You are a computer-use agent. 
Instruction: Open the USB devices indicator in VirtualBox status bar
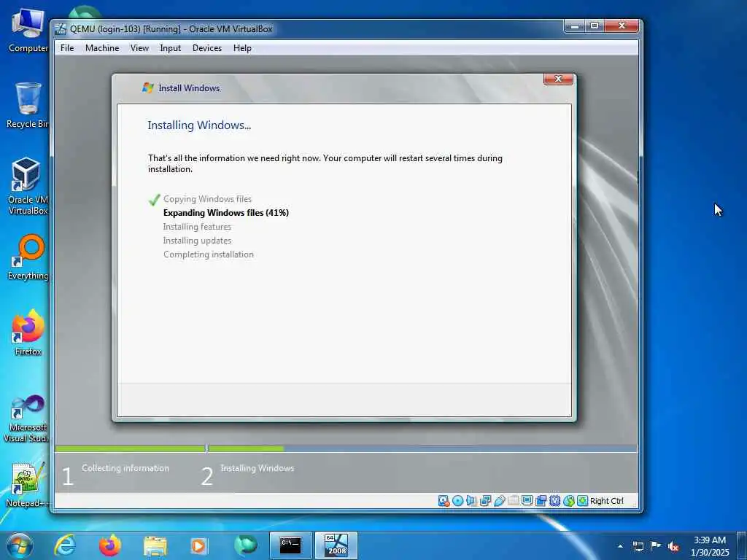499,500
